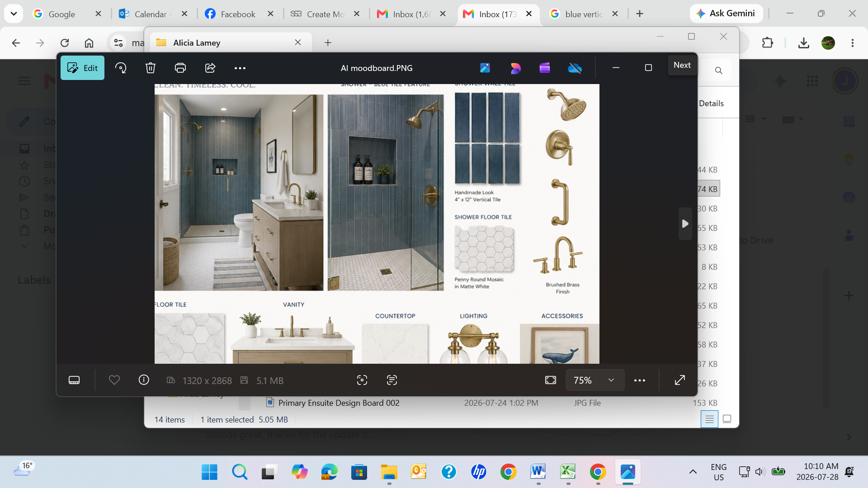Show hidden system tray icons
Viewport: 868px width, 488px height.
pyautogui.click(x=693, y=472)
